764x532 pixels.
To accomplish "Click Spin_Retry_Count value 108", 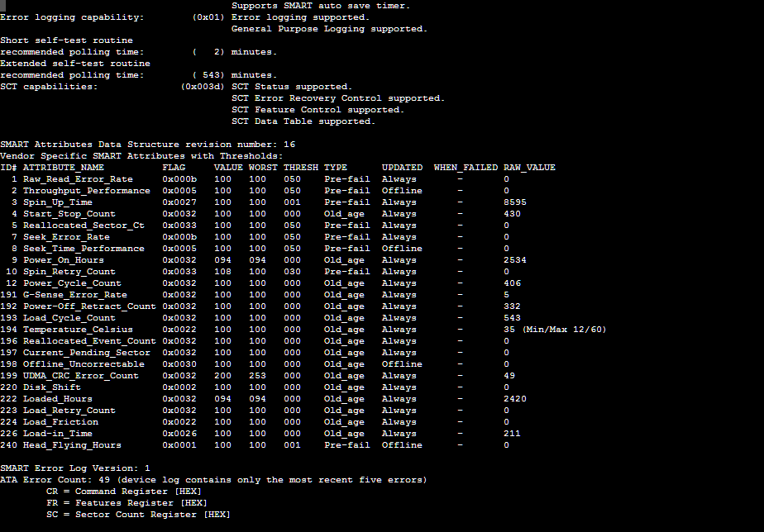I will click(x=222, y=272).
